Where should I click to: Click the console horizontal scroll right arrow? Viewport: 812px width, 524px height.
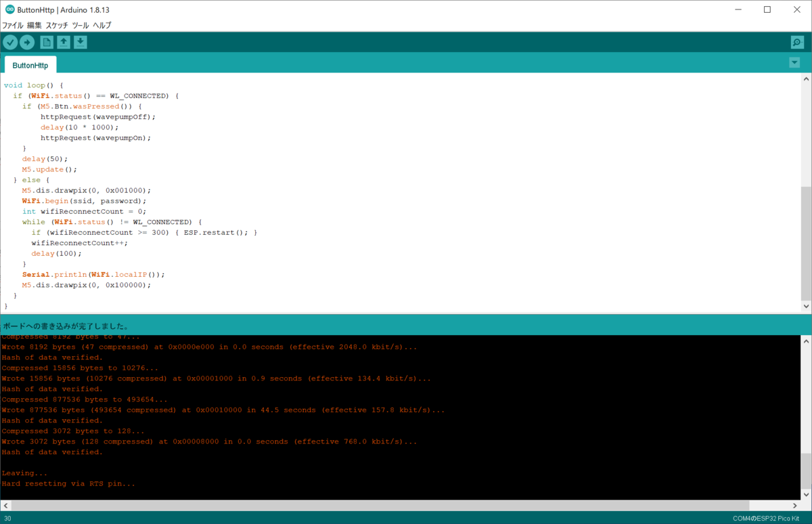[x=795, y=506]
